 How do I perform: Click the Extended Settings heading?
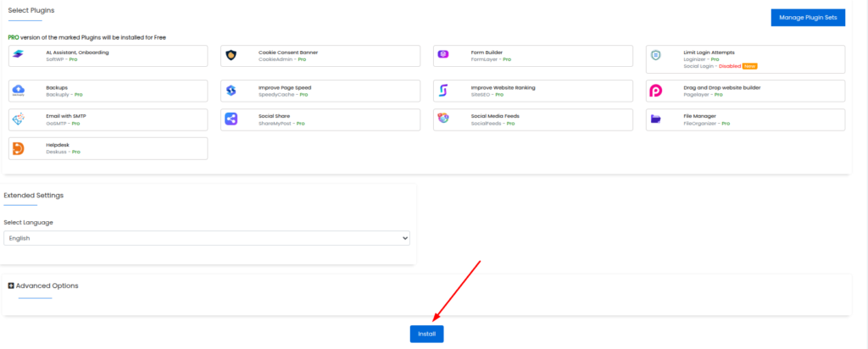point(33,195)
